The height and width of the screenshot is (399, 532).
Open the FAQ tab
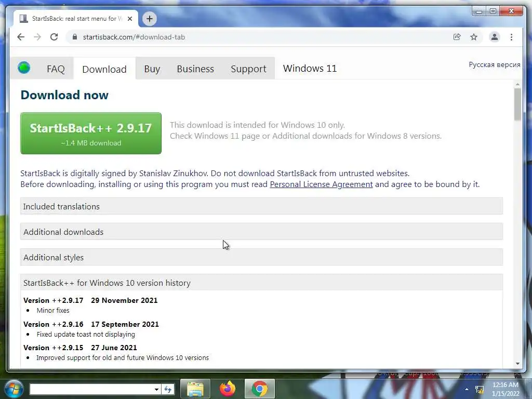(x=56, y=69)
